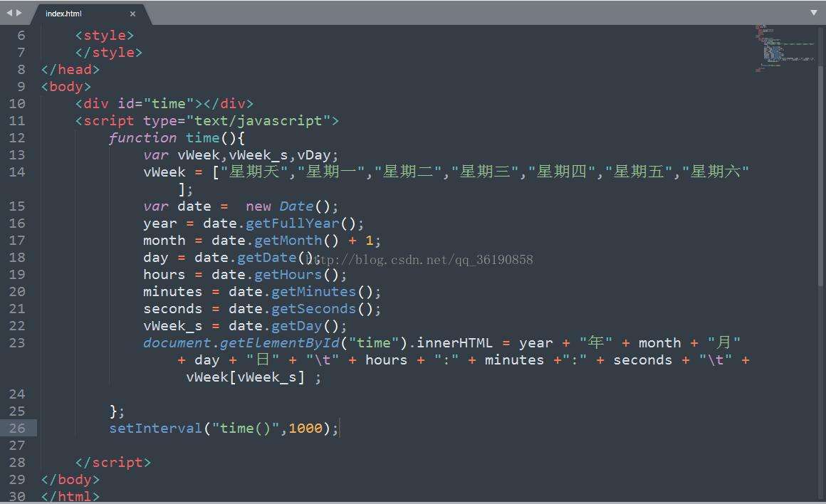Click the closing </body> tag
This screenshot has height=504, width=826.
pyautogui.click(x=70, y=480)
